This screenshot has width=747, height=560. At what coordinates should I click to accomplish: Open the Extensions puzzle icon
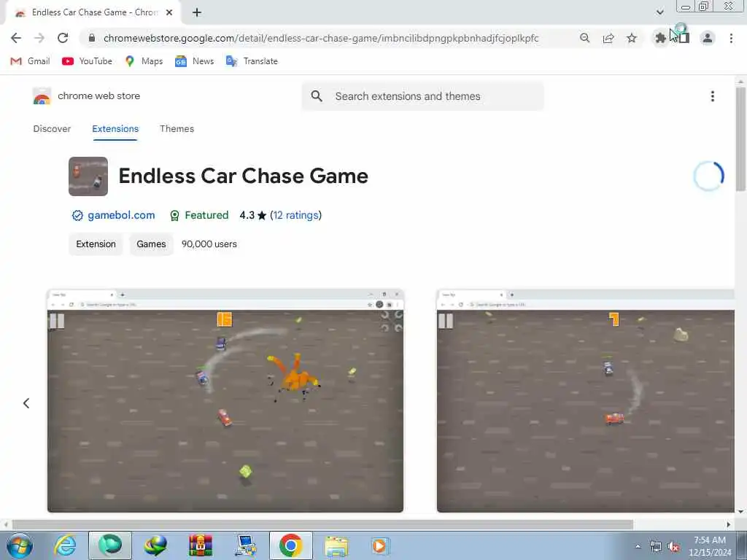point(660,38)
